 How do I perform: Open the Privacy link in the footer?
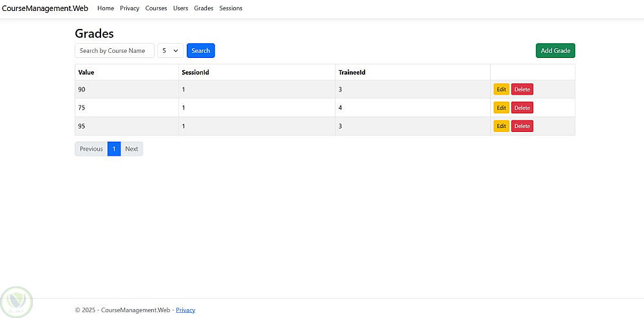(x=185, y=310)
